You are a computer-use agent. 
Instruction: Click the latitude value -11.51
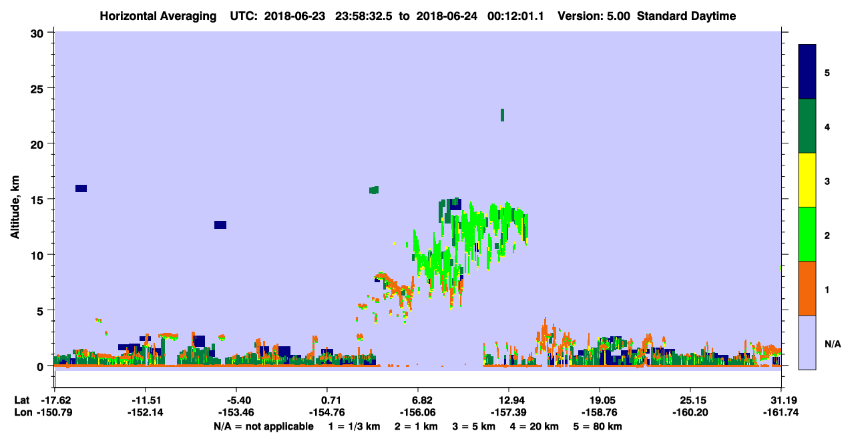pyautogui.click(x=146, y=400)
